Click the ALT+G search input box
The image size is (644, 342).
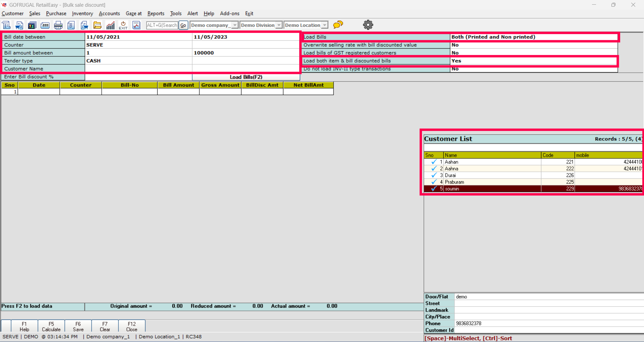coord(162,25)
